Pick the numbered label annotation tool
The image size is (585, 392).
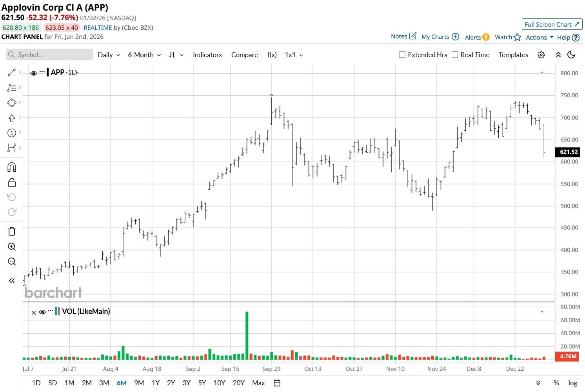tap(12, 133)
